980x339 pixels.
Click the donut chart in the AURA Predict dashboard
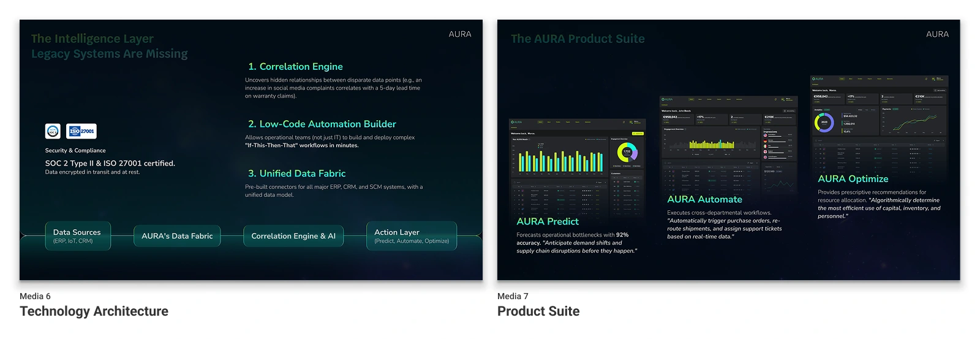coord(627,152)
